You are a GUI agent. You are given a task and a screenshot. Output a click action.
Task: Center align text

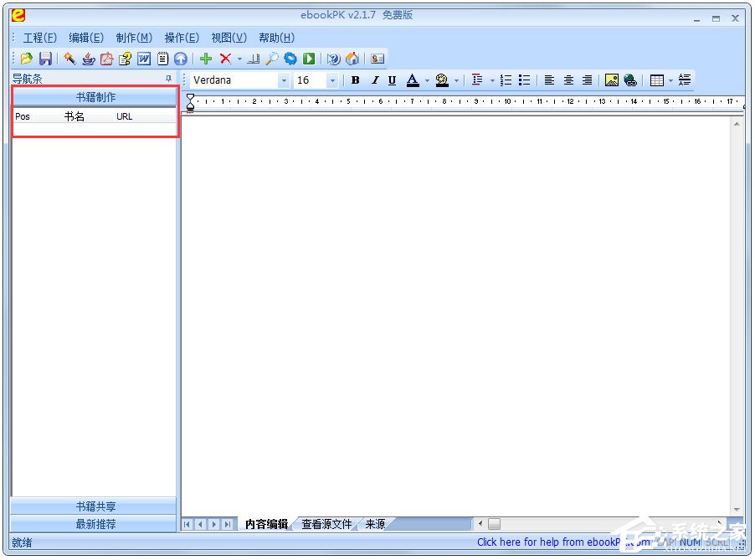coord(568,80)
